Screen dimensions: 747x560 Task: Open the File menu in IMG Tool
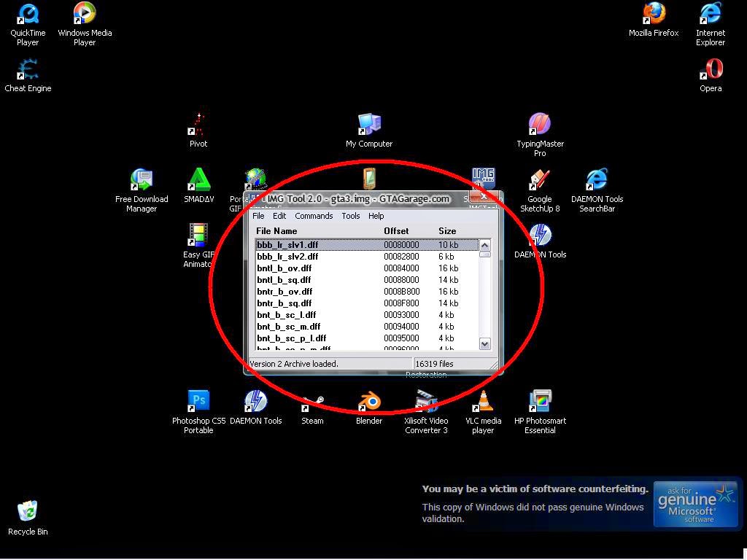[x=258, y=216]
